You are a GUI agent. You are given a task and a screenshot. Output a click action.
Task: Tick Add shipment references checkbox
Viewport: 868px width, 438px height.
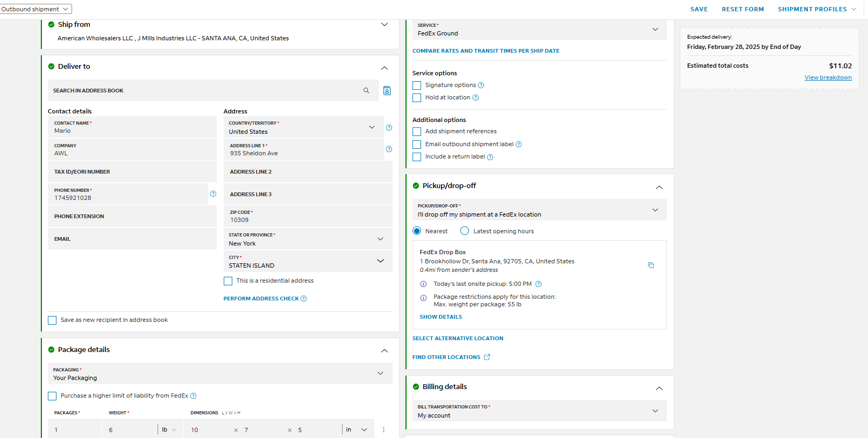click(x=417, y=132)
